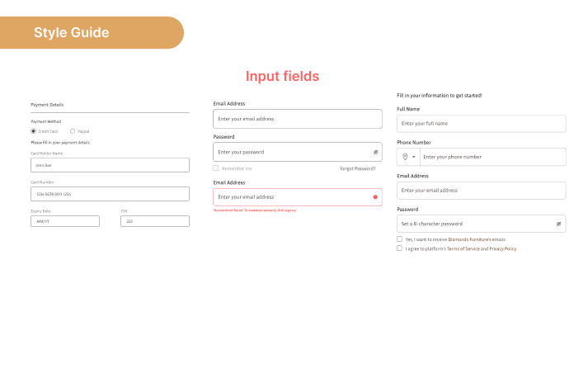This screenshot has height=392, width=588.
Task: Click the Style Guide header banner
Action: coord(91,33)
